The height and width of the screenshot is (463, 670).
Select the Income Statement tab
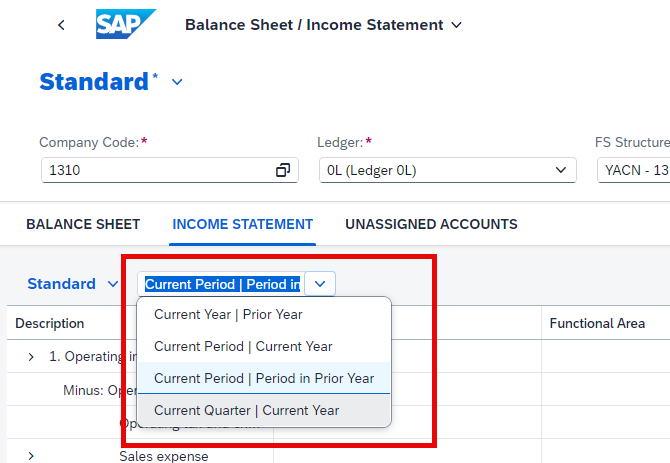point(242,224)
